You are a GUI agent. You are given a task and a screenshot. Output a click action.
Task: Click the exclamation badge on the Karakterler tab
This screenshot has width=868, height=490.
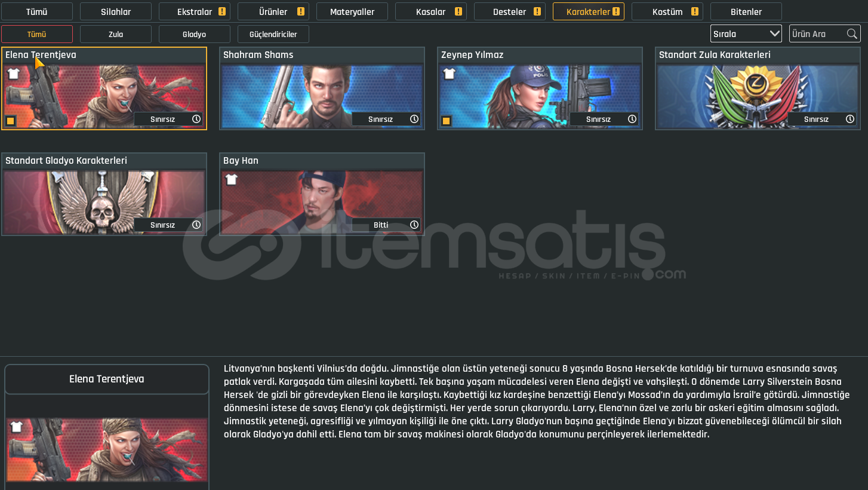pos(616,11)
